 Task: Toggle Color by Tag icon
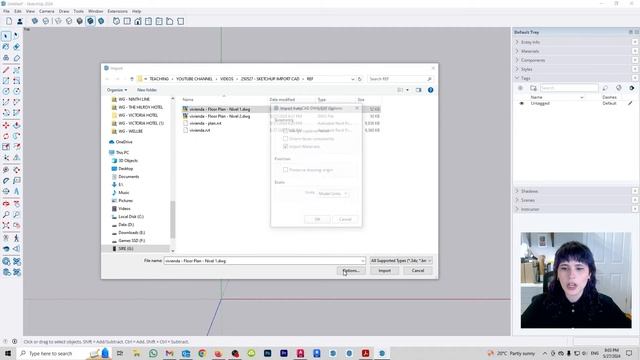[619, 88]
